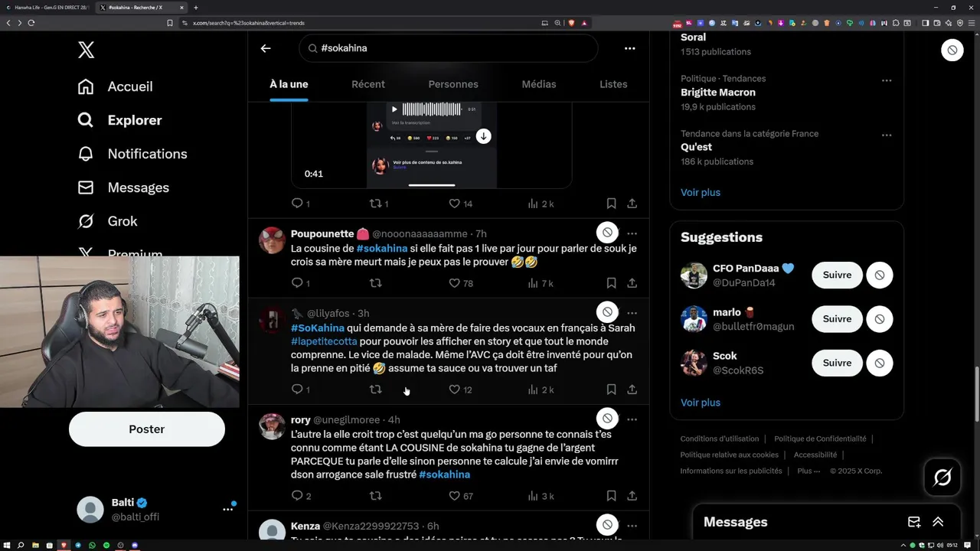Bookmark Poupounette's post
The width and height of the screenshot is (980, 551).
pos(611,283)
